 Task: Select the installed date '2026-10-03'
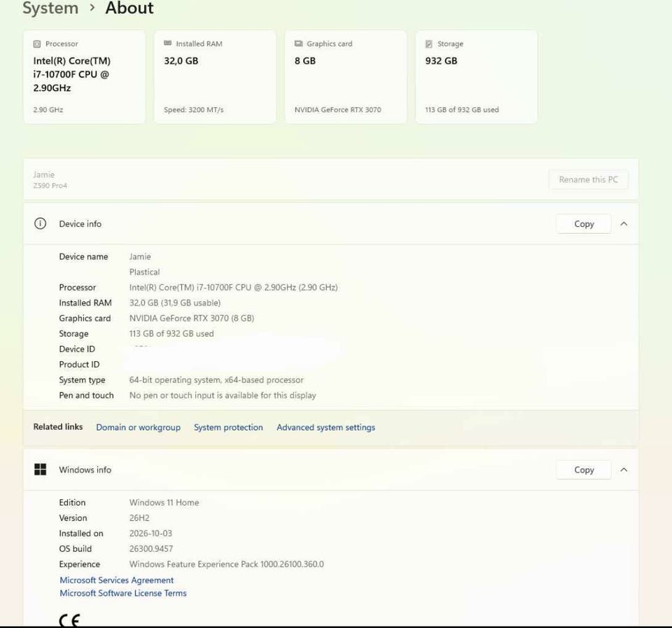click(151, 533)
